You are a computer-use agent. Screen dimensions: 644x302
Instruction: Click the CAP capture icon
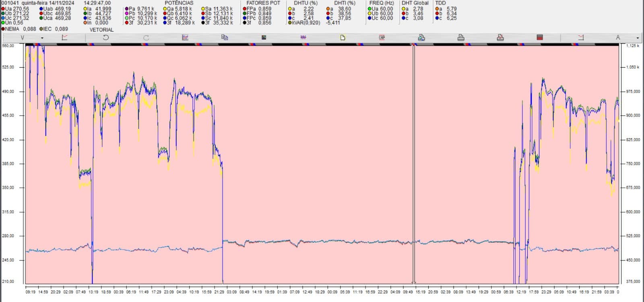pyautogui.click(x=382, y=37)
